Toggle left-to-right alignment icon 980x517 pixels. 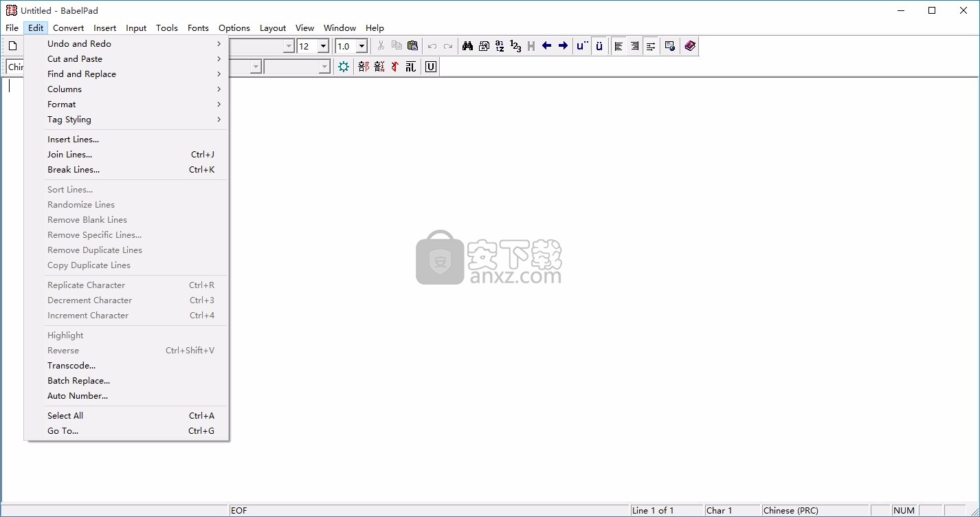click(x=619, y=46)
